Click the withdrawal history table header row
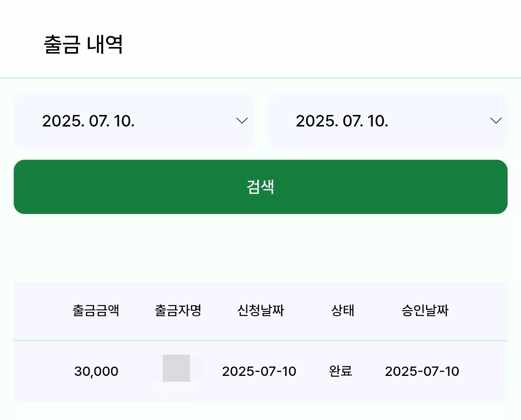The width and height of the screenshot is (521, 420). point(260,311)
